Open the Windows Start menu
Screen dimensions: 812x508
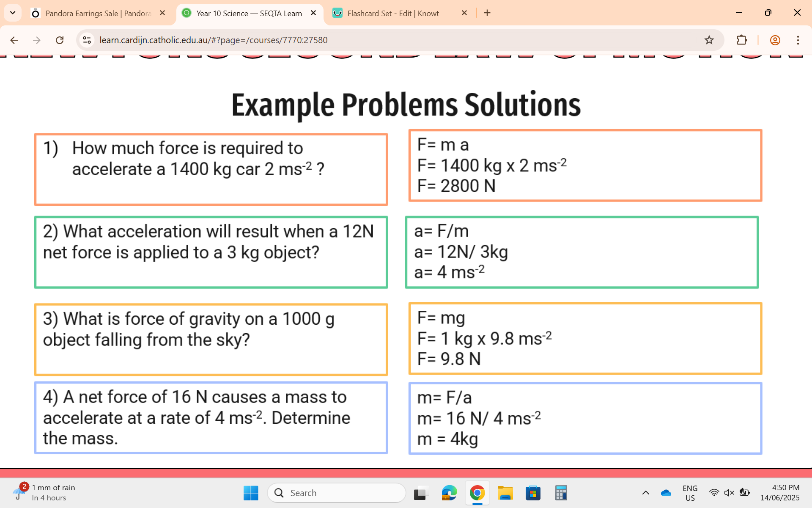(251, 493)
